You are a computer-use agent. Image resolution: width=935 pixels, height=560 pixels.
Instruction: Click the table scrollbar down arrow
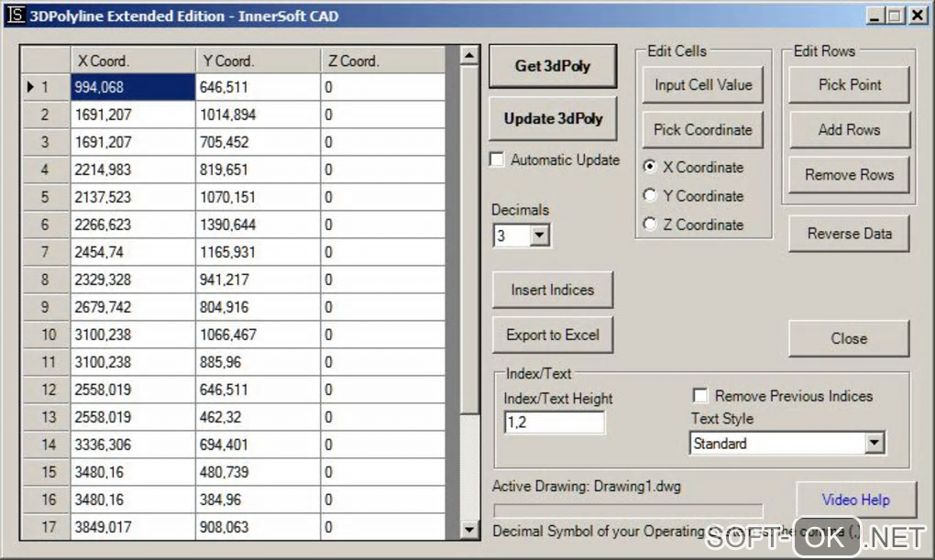[x=469, y=530]
